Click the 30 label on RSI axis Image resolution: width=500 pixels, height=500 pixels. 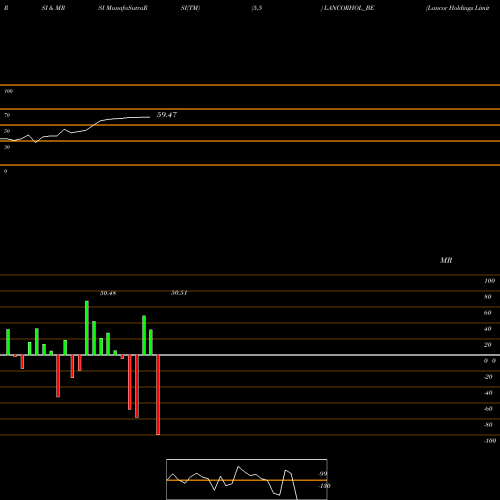click(x=7, y=147)
